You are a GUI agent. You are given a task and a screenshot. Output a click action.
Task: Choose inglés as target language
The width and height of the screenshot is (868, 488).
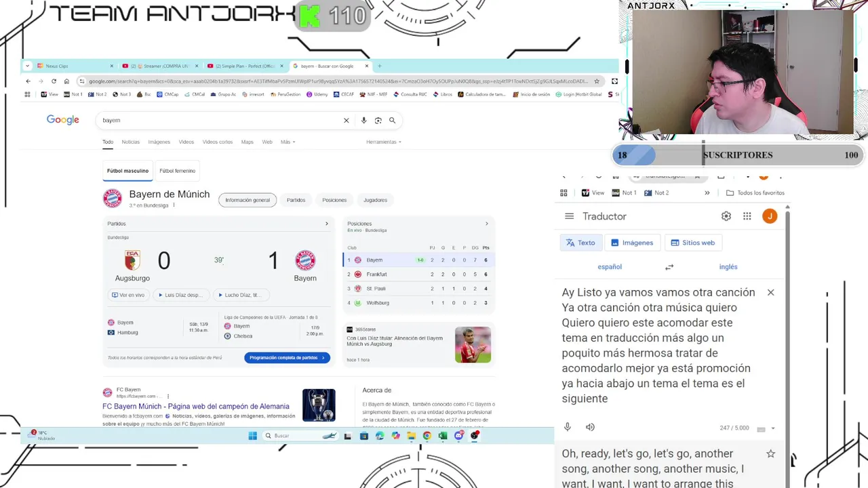point(728,267)
